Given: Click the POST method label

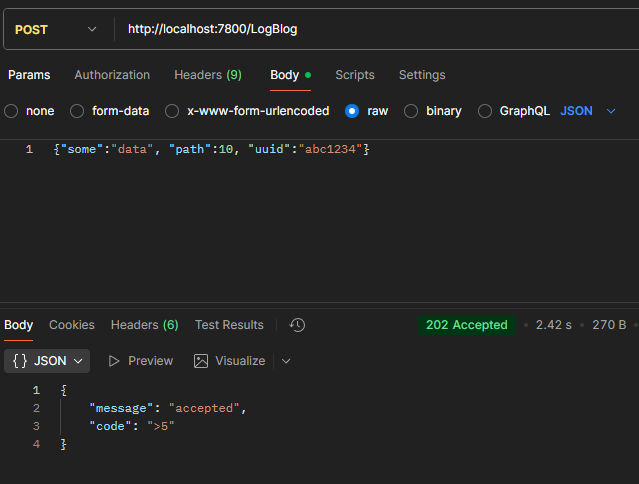Looking at the screenshot, I should pyautogui.click(x=31, y=30).
